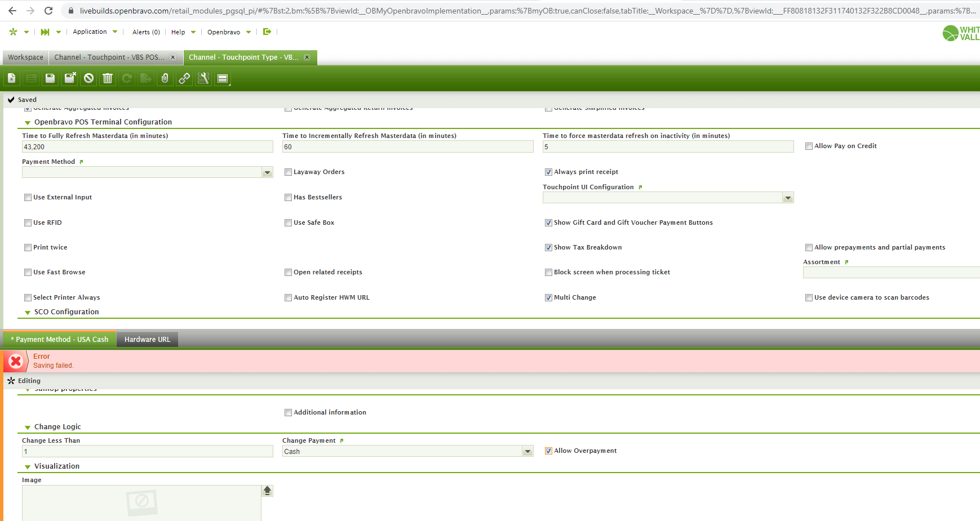Screen dimensions: 980x521
Task: Open the quick launch dropdown arrow
Action: click(59, 32)
